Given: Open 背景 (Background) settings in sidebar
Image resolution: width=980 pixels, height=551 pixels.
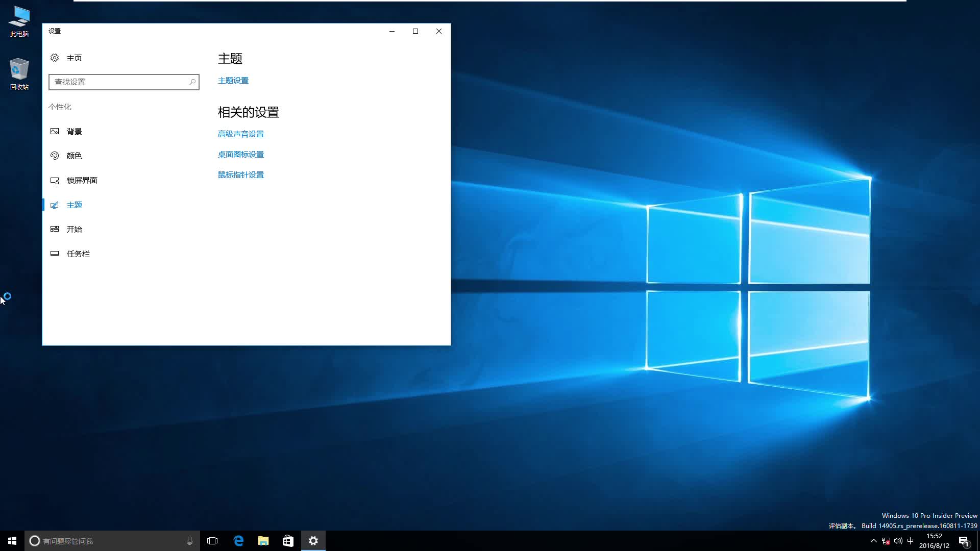Looking at the screenshot, I should tap(74, 131).
